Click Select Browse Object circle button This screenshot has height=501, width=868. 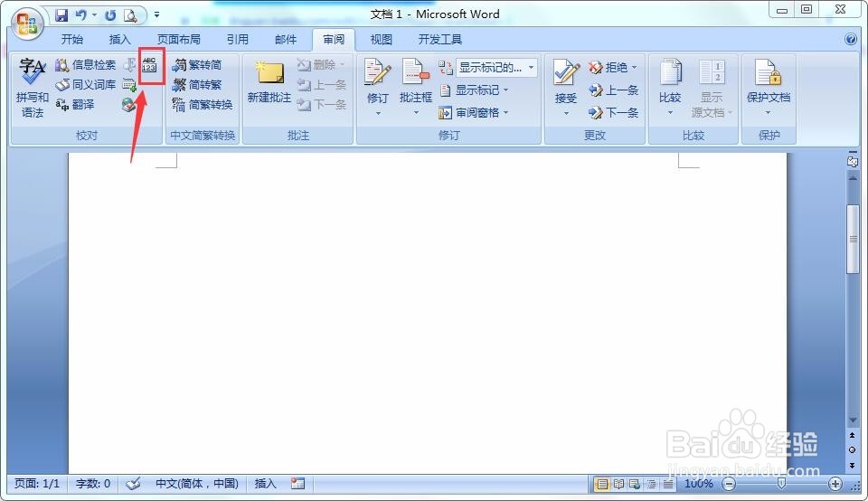pos(853,450)
